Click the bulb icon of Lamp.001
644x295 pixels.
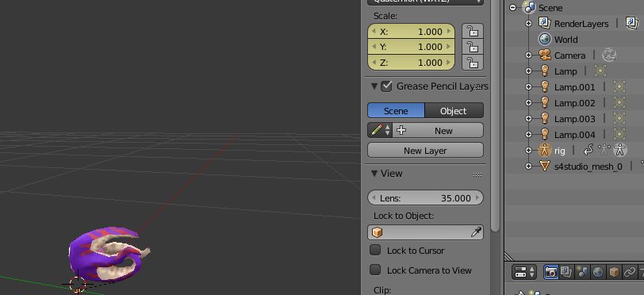point(545,86)
